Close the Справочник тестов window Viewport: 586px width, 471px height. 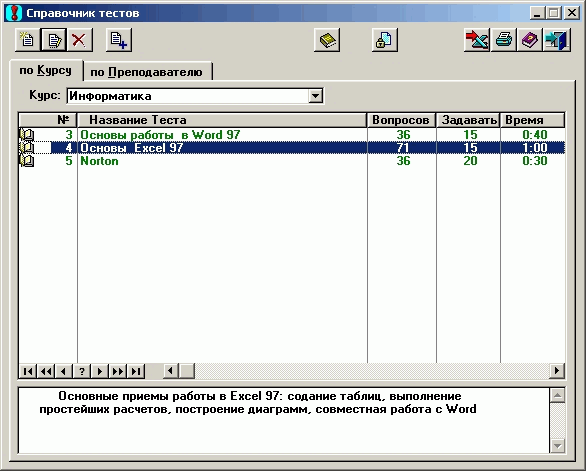pos(572,13)
